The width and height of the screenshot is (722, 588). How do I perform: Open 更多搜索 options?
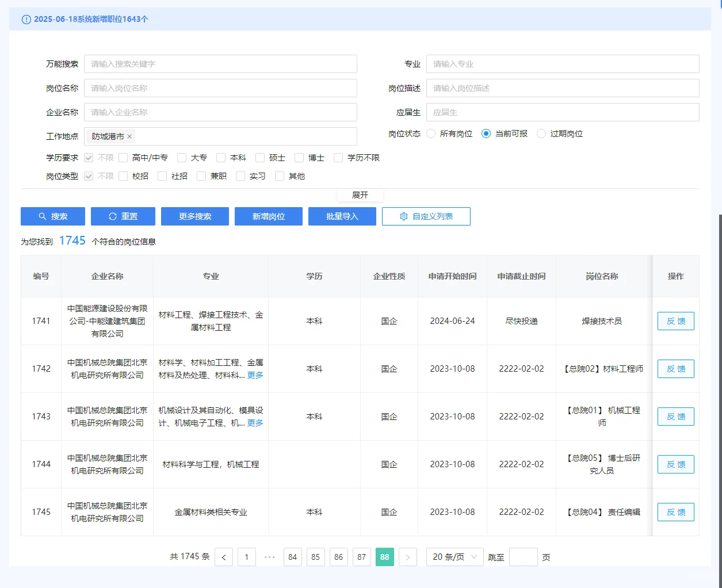click(x=195, y=216)
